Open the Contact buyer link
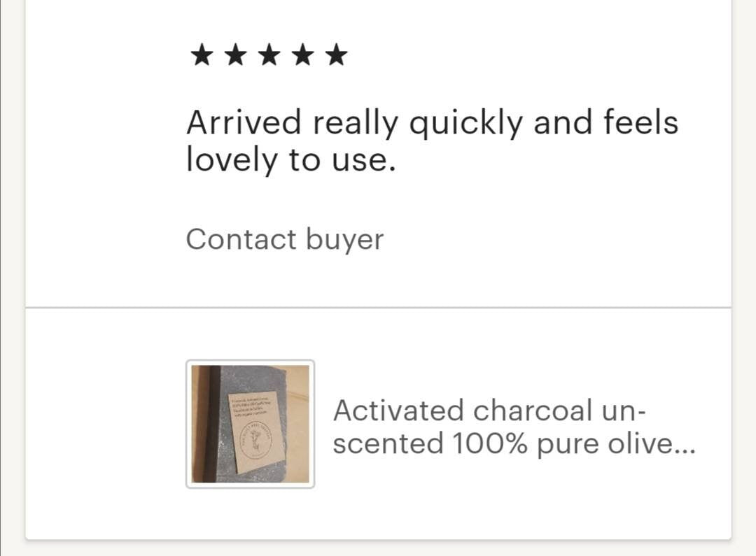Image resolution: width=756 pixels, height=556 pixels. (x=284, y=239)
